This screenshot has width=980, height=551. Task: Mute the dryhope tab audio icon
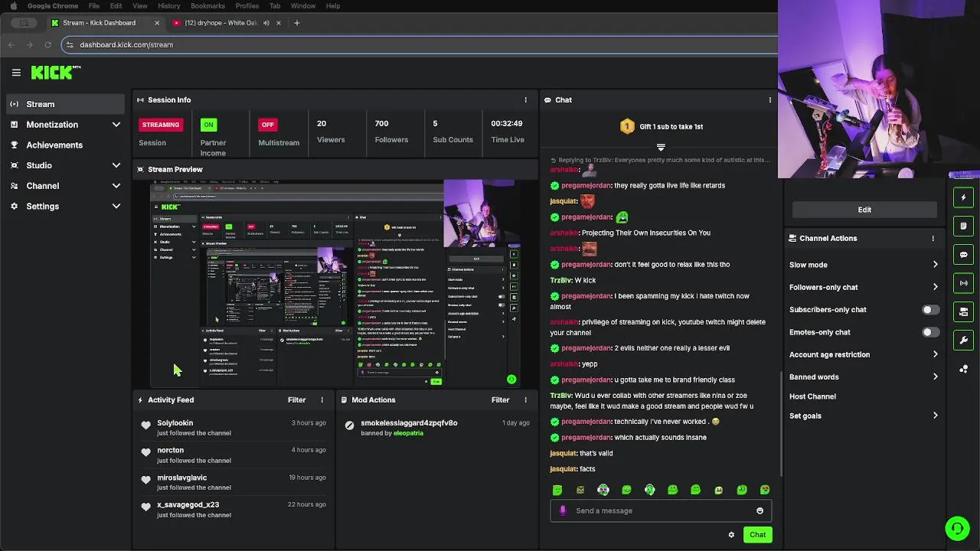[266, 23]
